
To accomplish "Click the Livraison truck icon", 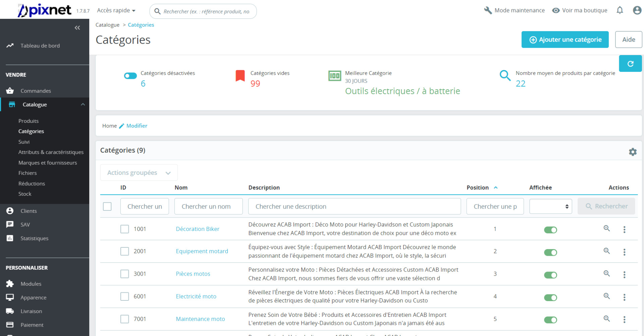I will tap(10, 311).
